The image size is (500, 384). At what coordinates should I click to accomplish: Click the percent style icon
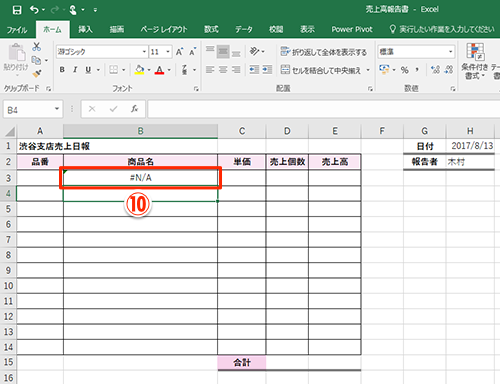404,70
